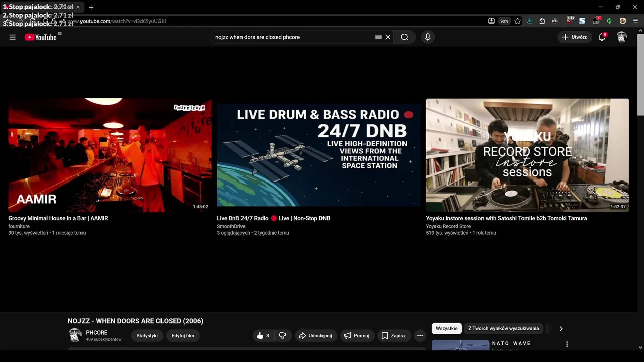644x362 pixels.
Task: Open PHCORE channel avatar
Action: coord(75,335)
